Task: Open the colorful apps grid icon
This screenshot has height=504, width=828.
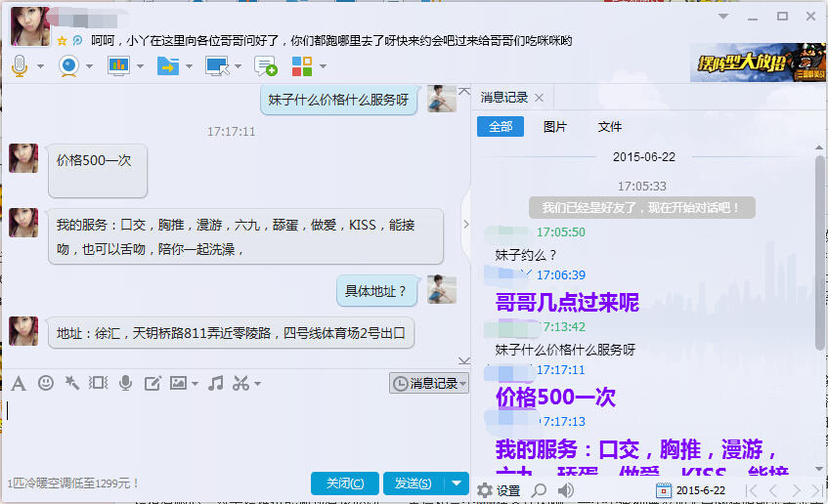Action: (302, 66)
